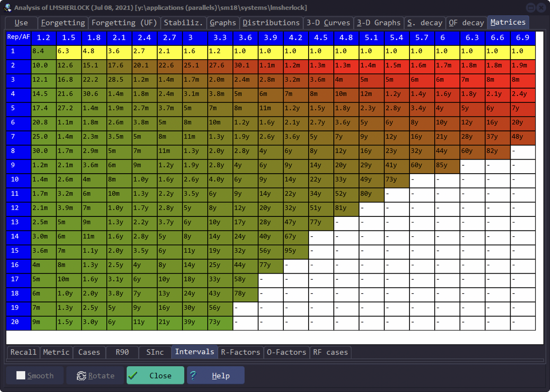The image size is (550, 392).
Task: Click the cell reading 30.1
Action: (x=245, y=66)
